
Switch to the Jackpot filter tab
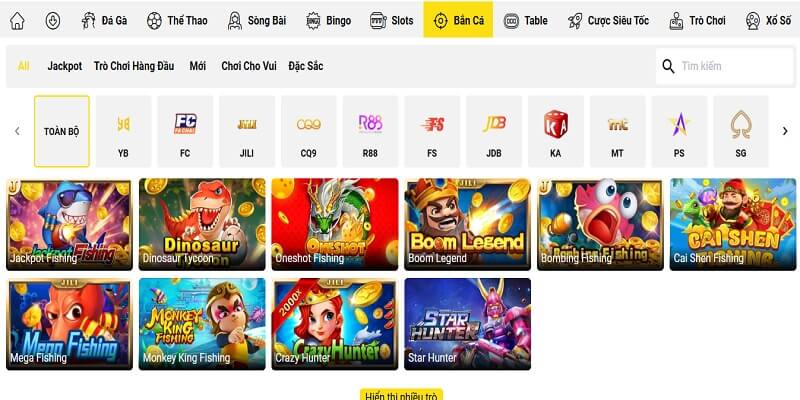click(65, 66)
